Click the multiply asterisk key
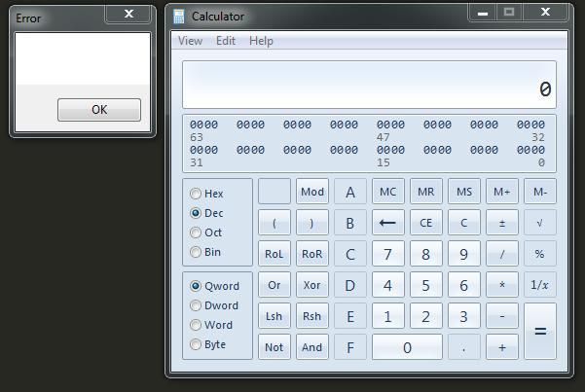This screenshot has height=392, width=585. pyautogui.click(x=502, y=285)
